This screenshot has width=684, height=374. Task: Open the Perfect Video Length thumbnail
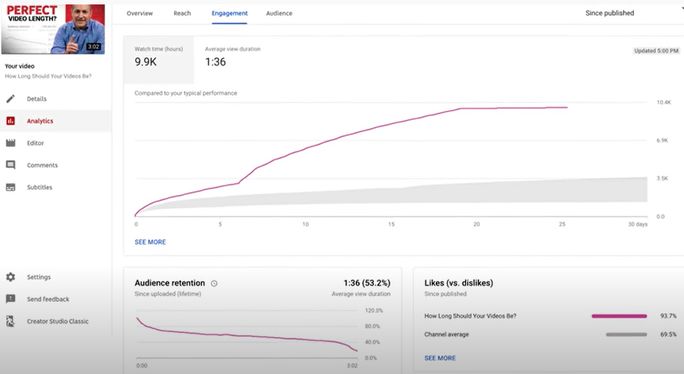tap(53, 29)
